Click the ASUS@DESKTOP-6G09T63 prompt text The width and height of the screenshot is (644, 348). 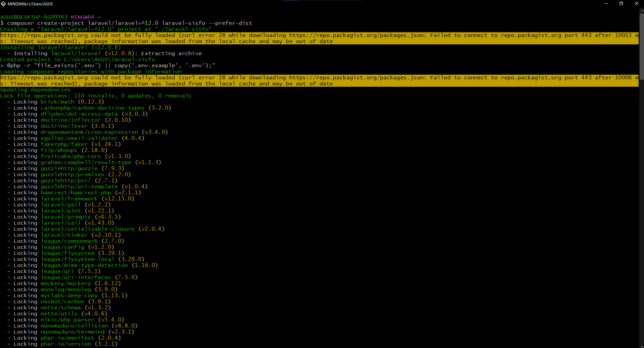[x=34, y=17]
